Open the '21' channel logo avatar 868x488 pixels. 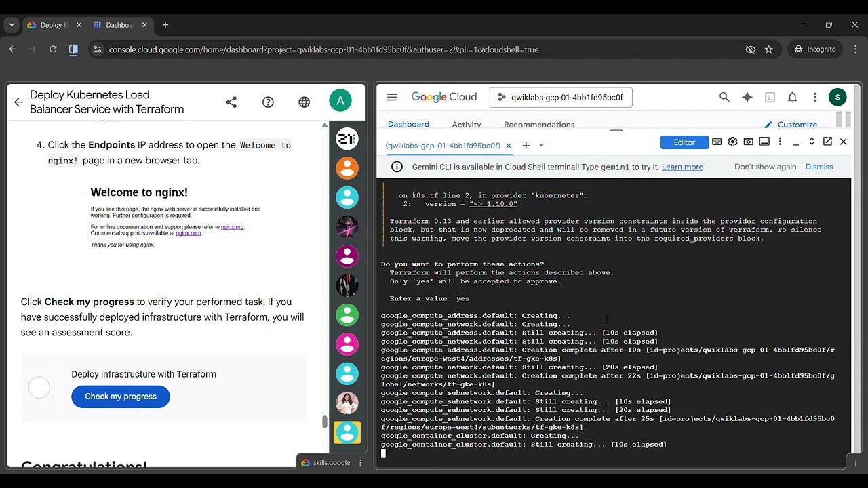[x=347, y=138]
